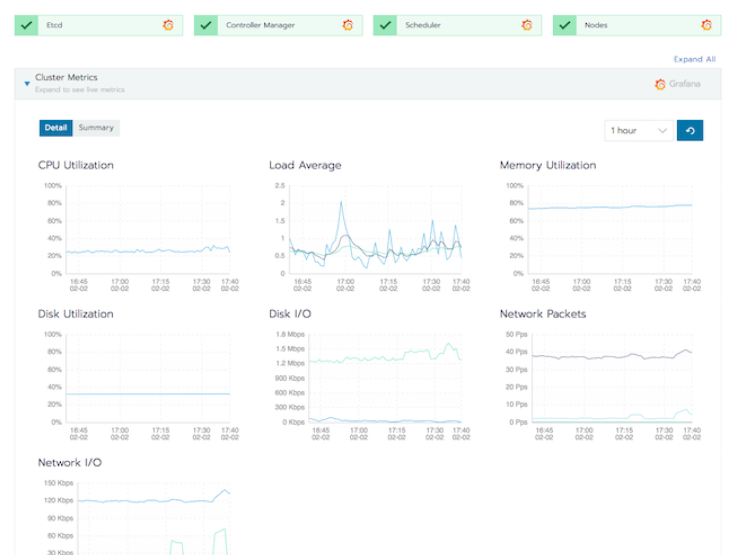
Task: Open the 1 hour time range dropdown
Action: click(638, 131)
